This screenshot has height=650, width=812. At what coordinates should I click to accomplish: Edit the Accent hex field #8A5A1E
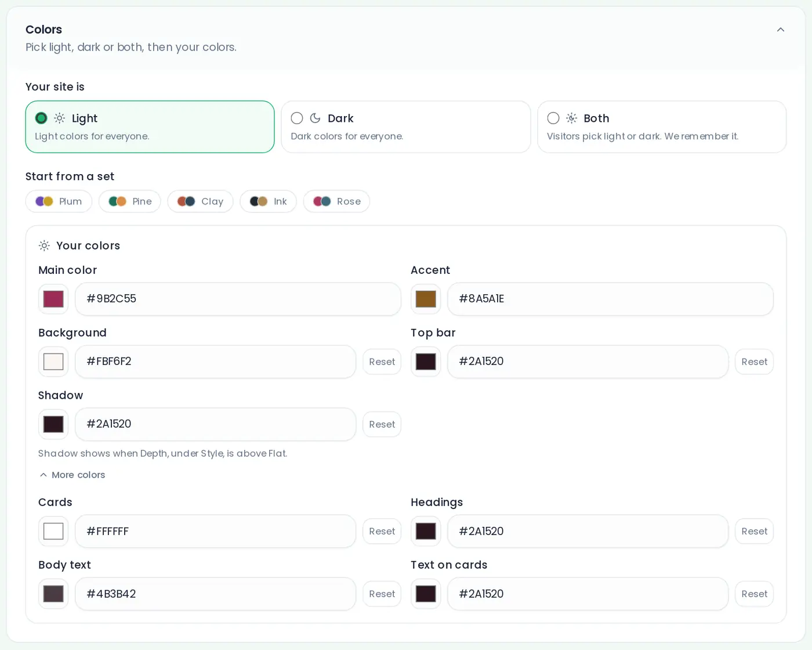[610, 299]
